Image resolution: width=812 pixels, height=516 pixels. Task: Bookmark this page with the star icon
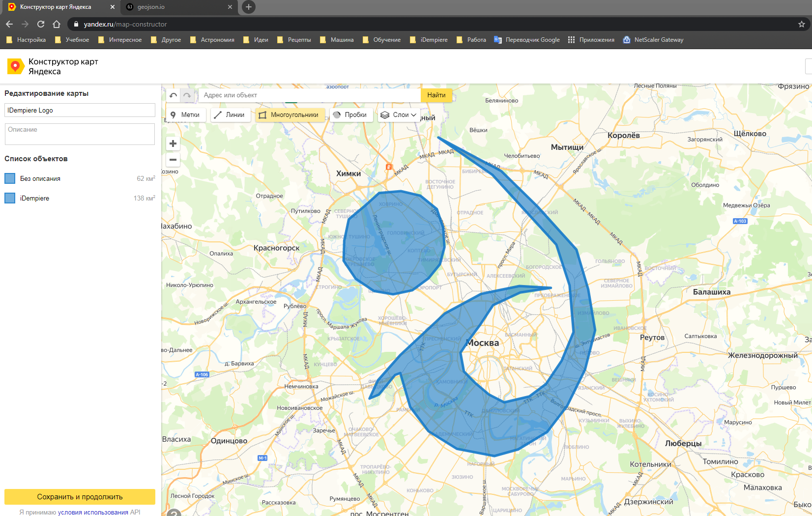point(802,24)
